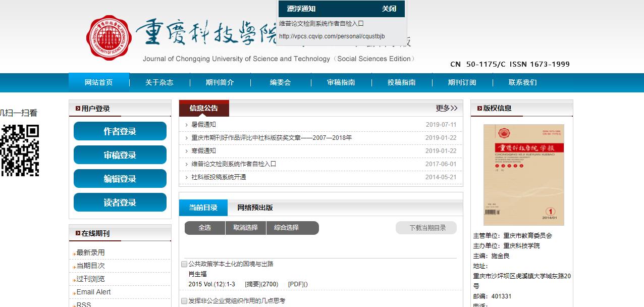
Task: Open the 暑假通知 announcement
Action: (x=203, y=125)
